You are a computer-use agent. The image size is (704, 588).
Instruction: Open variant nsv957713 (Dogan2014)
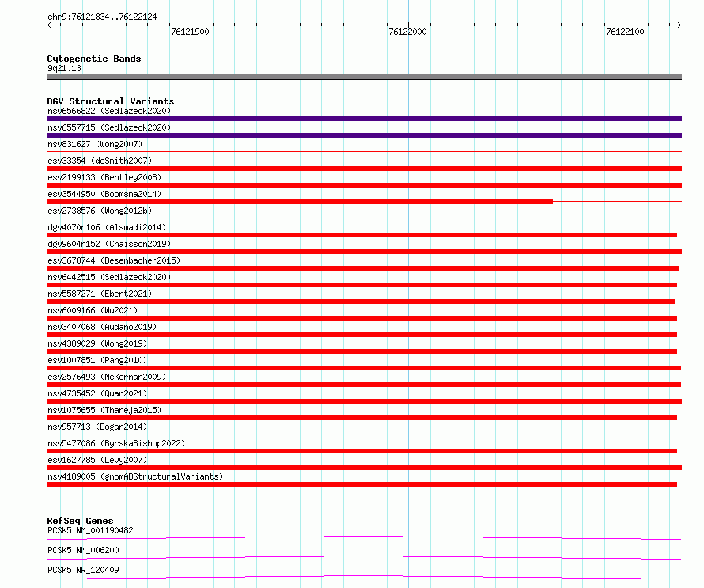97,427
